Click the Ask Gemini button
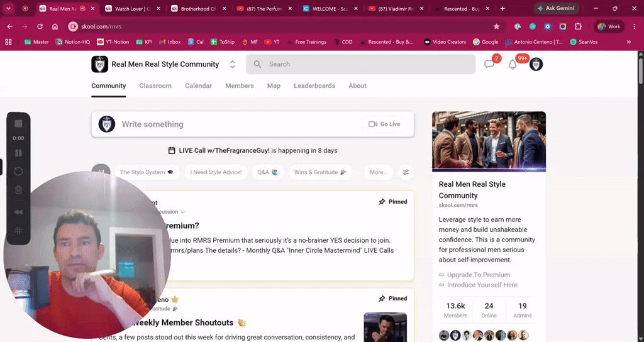 (x=556, y=8)
